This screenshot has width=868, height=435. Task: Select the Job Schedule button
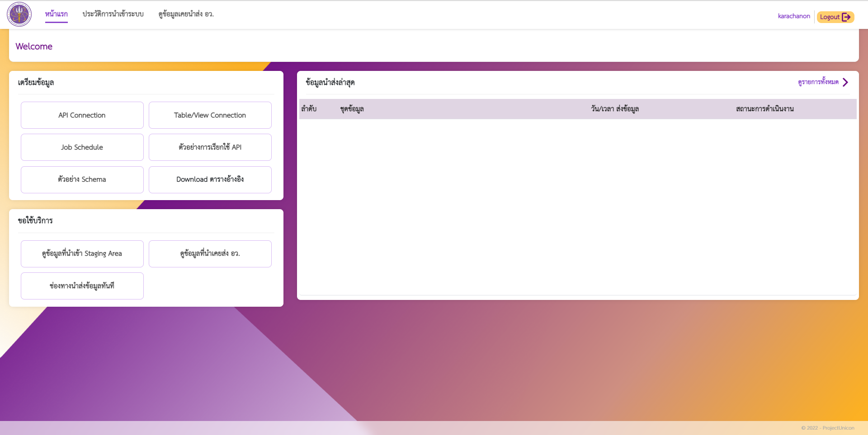coord(82,147)
